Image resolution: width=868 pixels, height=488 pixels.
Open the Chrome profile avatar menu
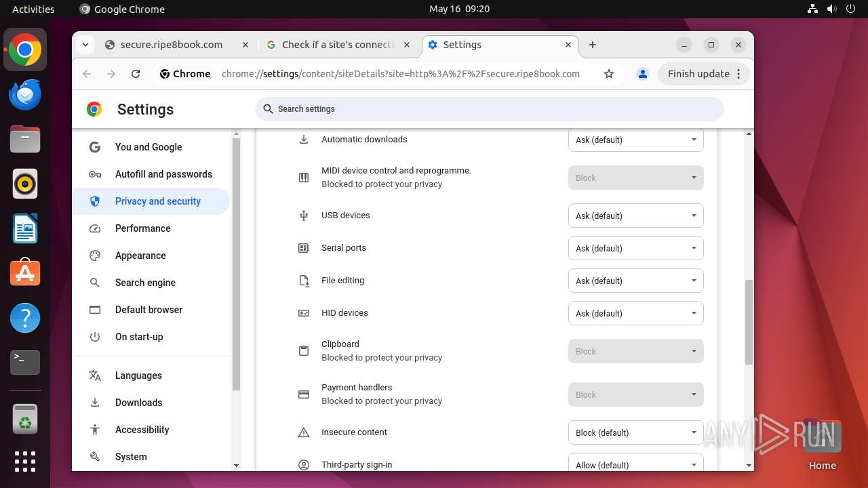(x=643, y=74)
